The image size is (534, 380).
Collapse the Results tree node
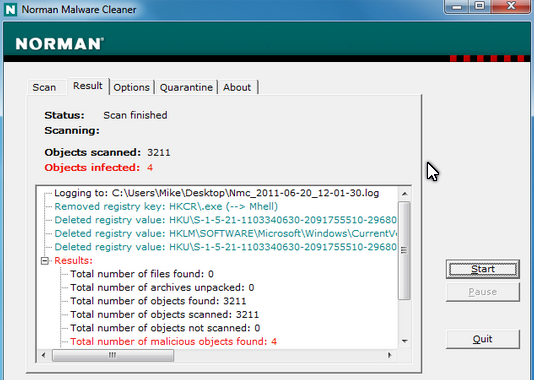click(x=45, y=261)
